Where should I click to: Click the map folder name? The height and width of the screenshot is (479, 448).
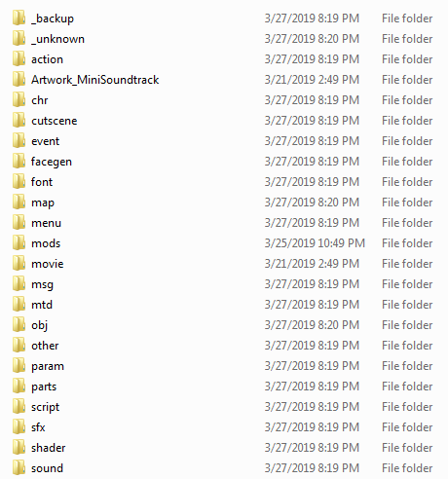(43, 203)
